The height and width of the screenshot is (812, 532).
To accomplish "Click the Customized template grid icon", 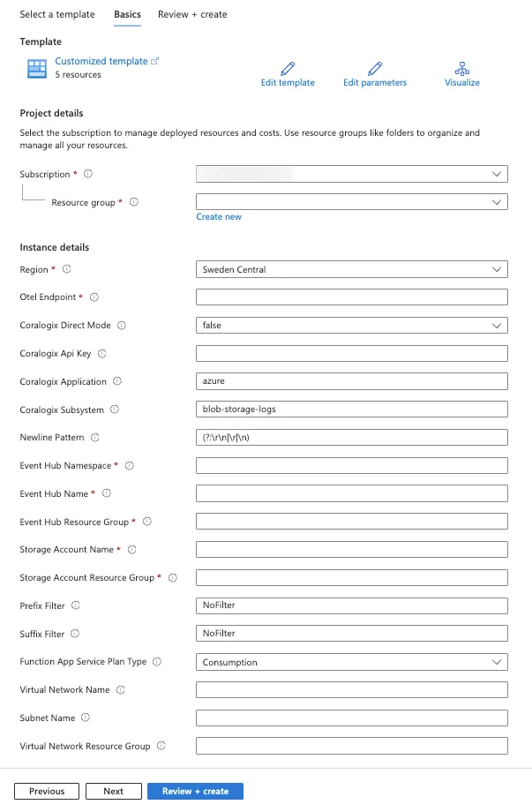I will click(37, 68).
